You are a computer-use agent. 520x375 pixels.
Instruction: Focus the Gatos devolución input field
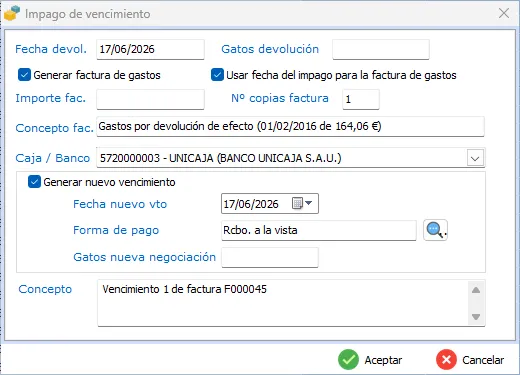(381, 49)
